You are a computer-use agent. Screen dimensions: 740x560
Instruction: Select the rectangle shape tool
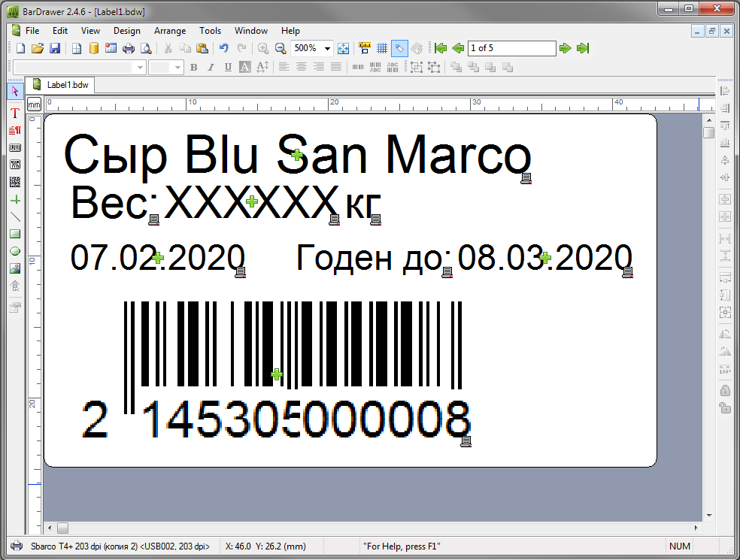click(x=15, y=234)
